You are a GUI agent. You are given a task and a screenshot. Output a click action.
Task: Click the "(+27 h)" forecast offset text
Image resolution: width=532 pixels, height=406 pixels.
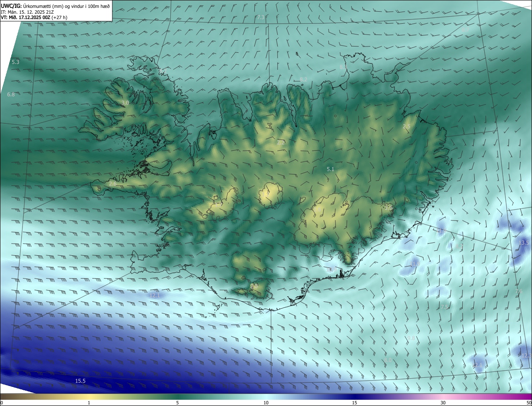60,18
